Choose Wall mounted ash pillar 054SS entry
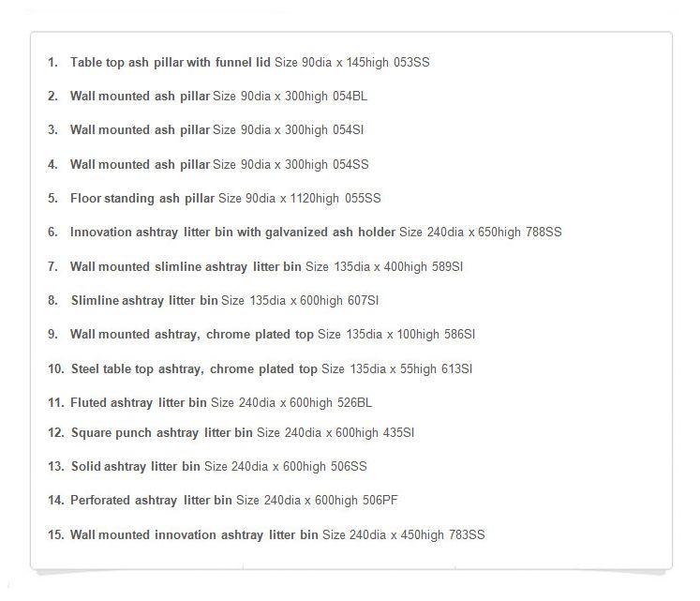This screenshot has height=601, width=700. click(x=208, y=164)
